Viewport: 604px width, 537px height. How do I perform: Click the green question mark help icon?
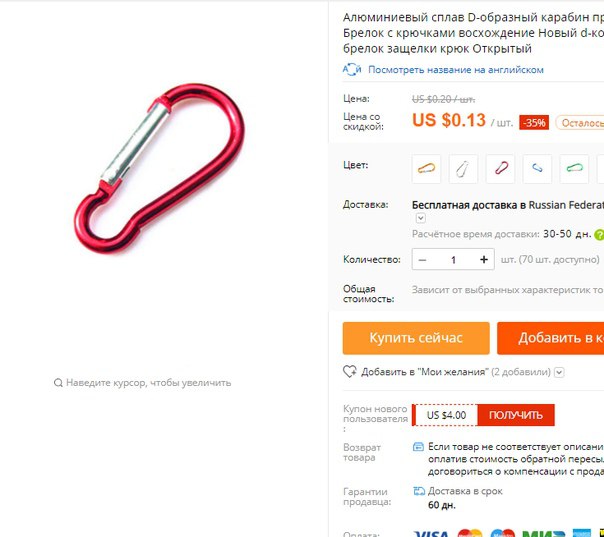coord(599,234)
